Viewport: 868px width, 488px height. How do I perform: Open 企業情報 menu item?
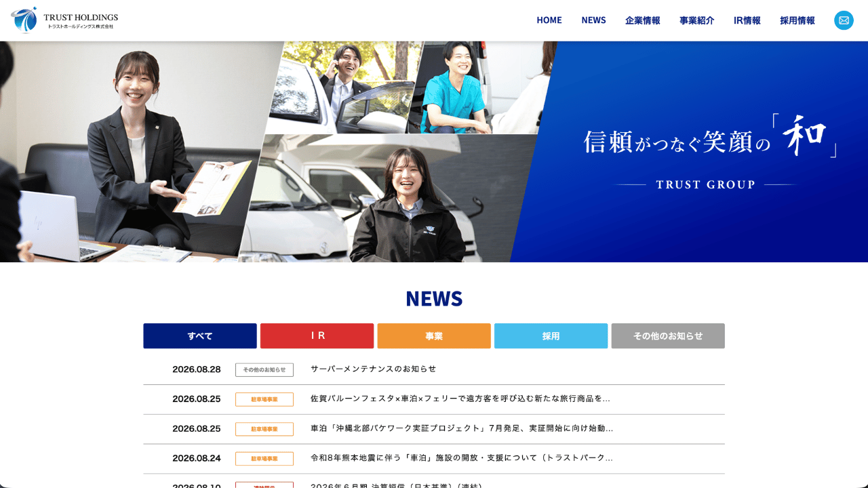pos(643,20)
